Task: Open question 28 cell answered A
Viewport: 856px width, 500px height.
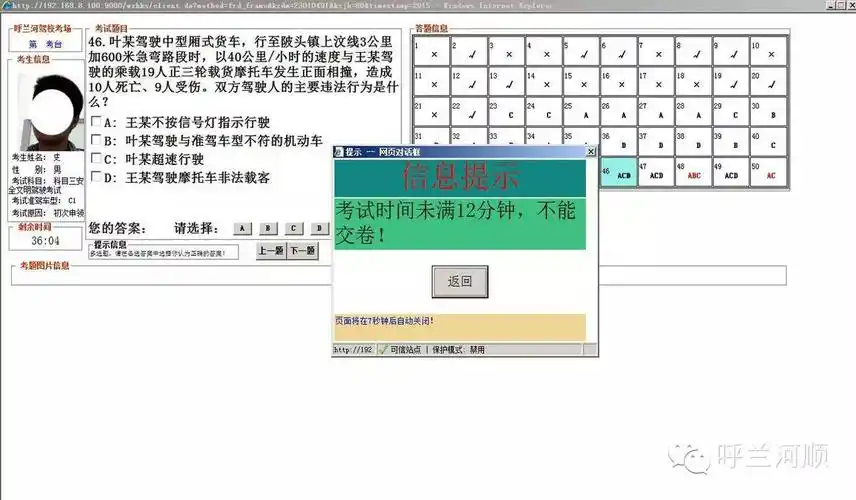Action: click(693, 112)
